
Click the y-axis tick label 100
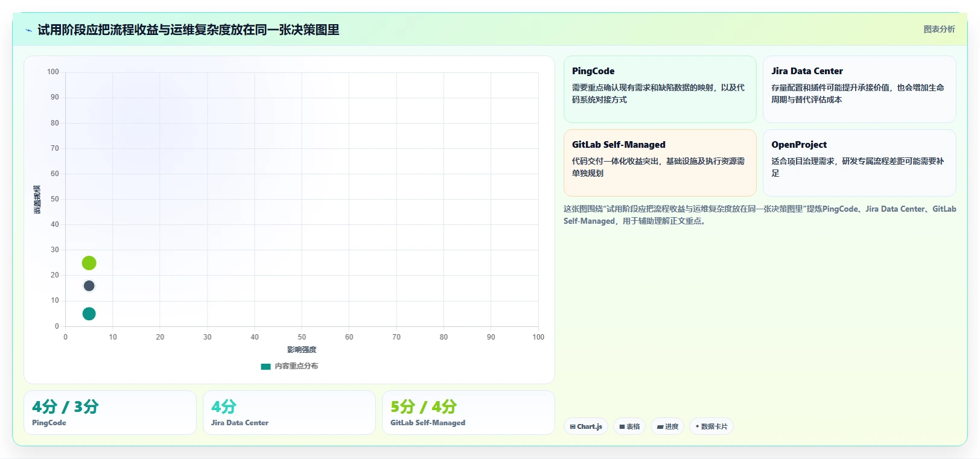coord(53,72)
